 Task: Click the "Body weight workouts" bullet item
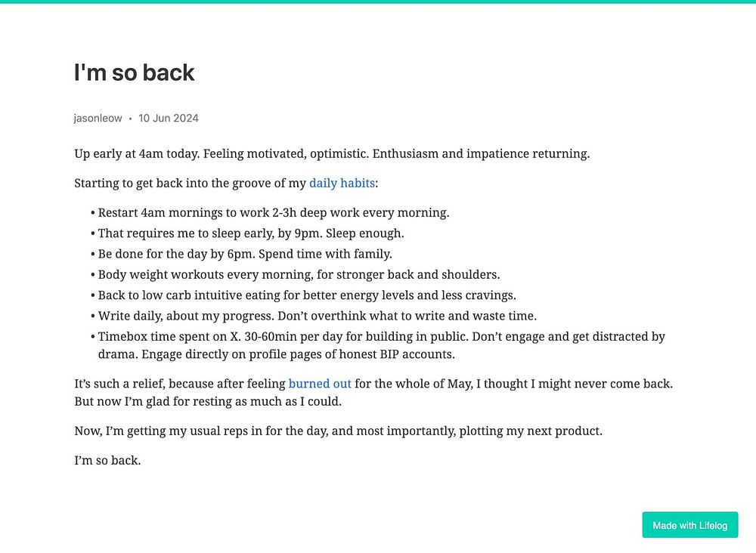pos(299,275)
